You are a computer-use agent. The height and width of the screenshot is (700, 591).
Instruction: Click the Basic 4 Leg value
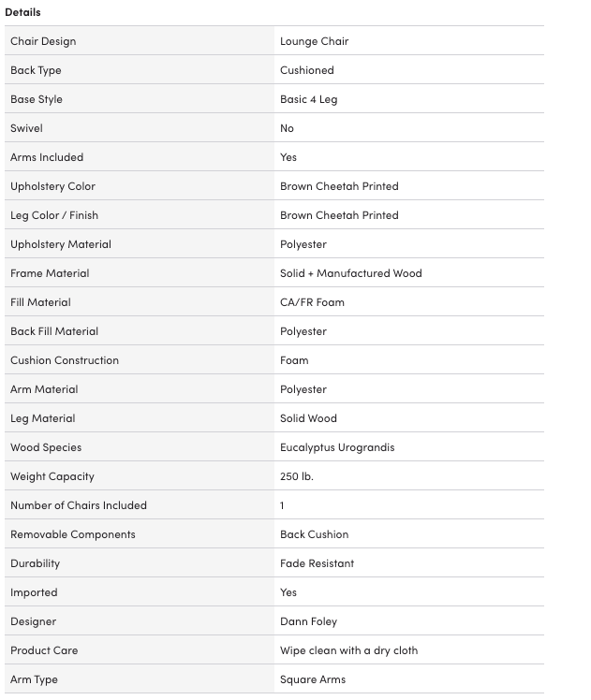point(308,99)
